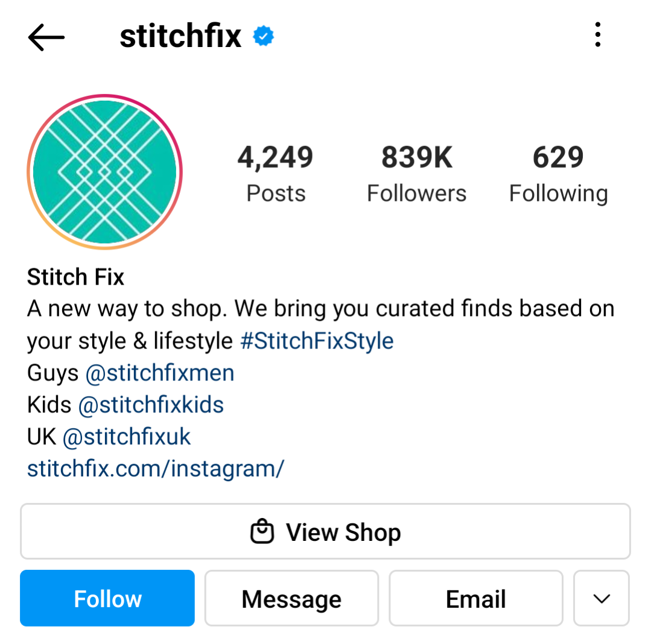
Task: Tap the blue verified badge
Action: 263,36
